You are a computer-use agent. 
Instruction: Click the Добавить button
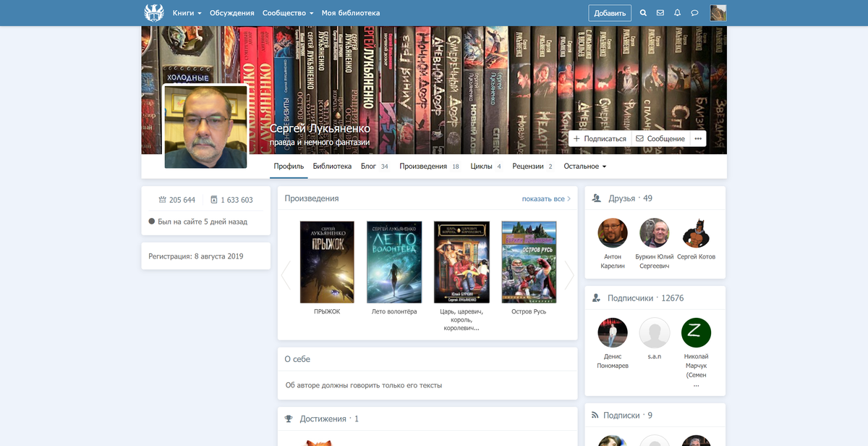tap(610, 13)
